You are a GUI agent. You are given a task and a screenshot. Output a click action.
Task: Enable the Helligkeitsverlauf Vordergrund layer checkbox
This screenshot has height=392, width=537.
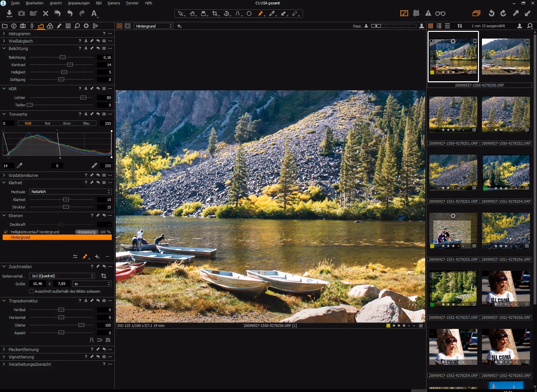[6, 232]
